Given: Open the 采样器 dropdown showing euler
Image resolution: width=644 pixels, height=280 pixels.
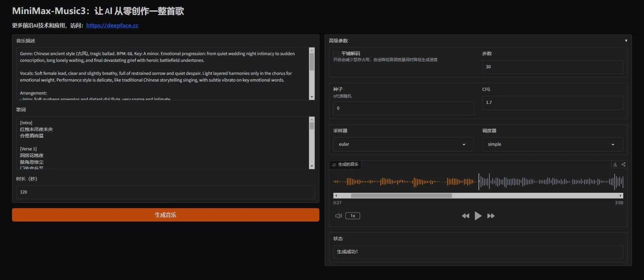Looking at the screenshot, I should click(x=404, y=144).
